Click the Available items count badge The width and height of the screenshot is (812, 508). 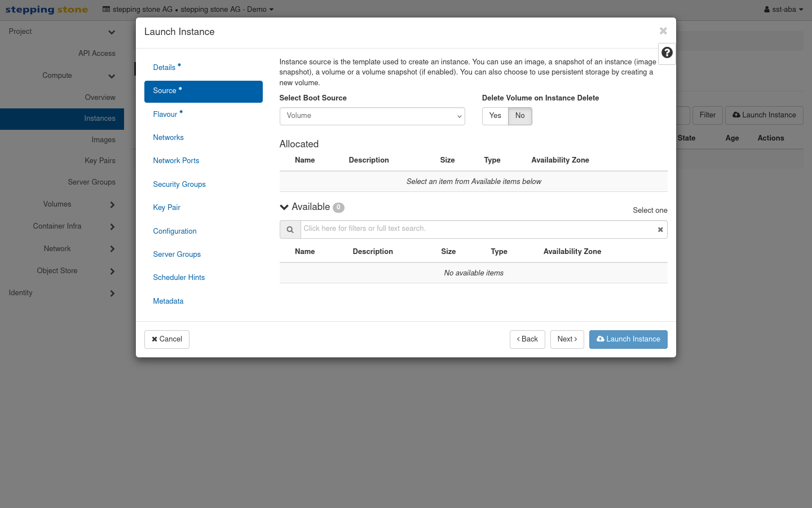pos(338,207)
